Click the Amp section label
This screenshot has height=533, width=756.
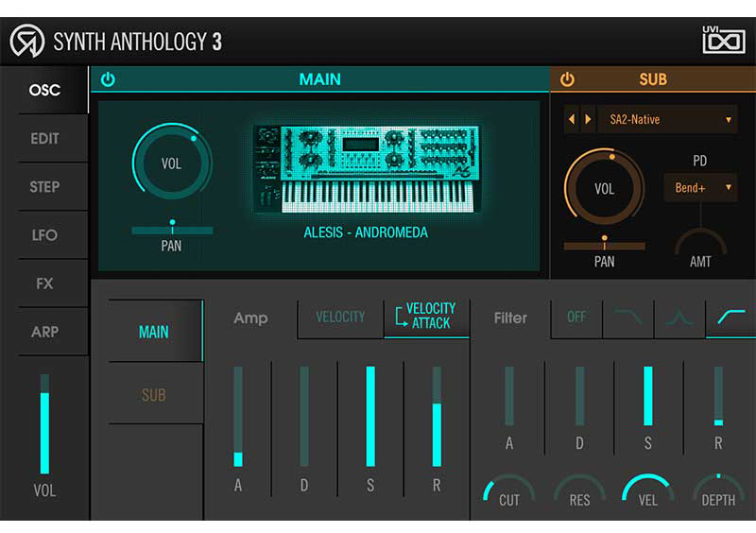click(250, 318)
